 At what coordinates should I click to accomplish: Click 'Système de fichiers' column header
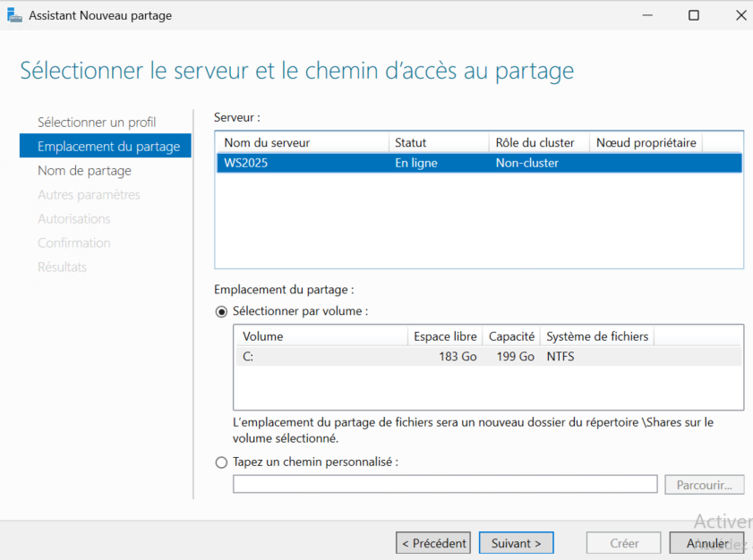597,337
